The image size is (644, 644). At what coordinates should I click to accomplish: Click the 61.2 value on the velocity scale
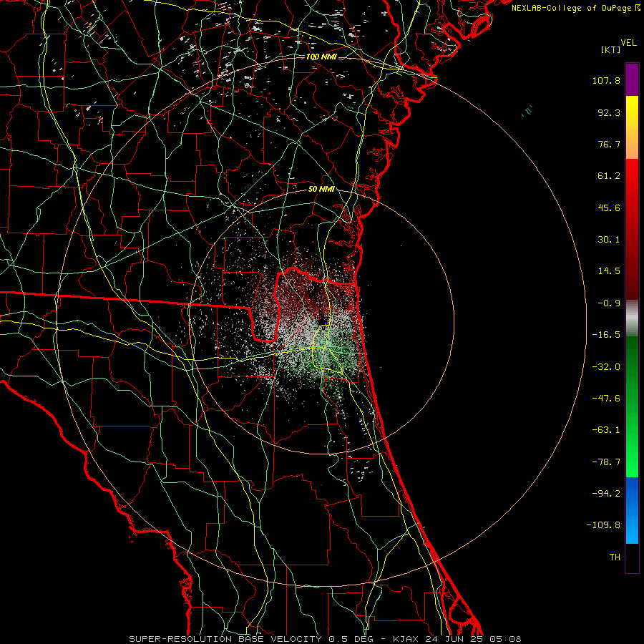(x=609, y=176)
